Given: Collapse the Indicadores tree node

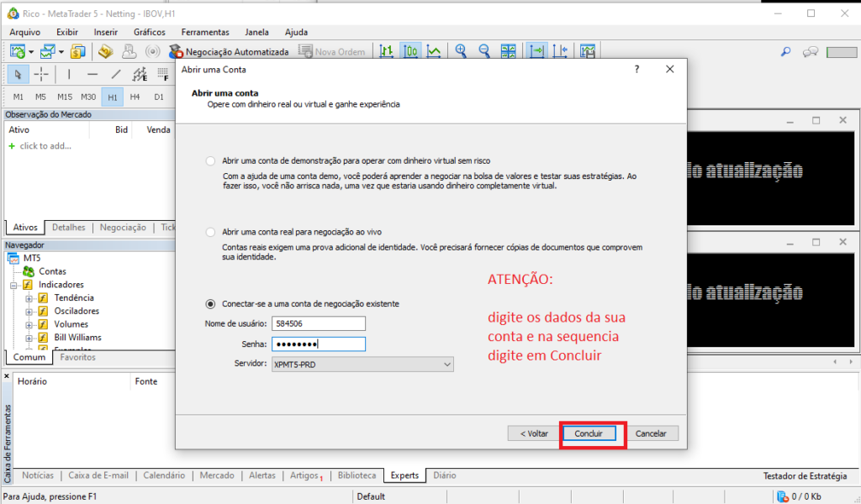Looking at the screenshot, I should point(15,285).
